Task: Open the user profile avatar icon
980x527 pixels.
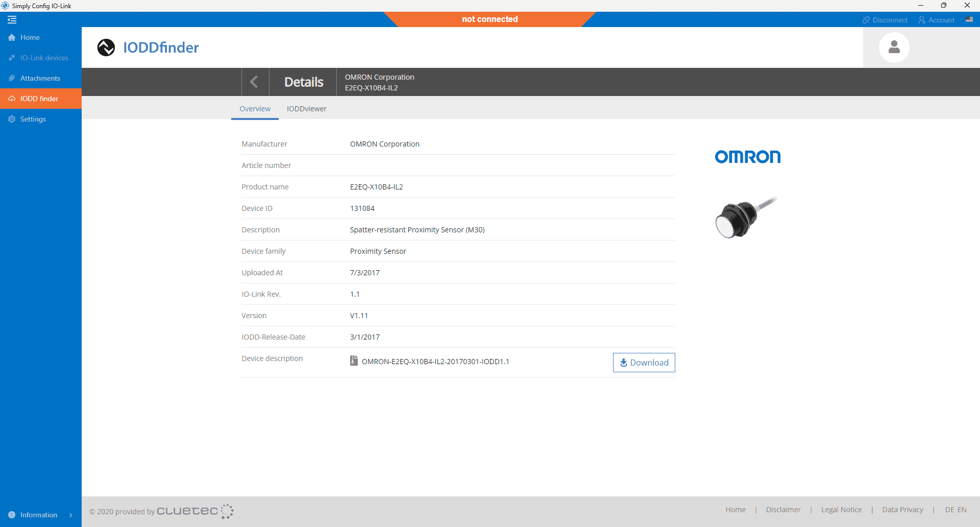Action: [894, 47]
